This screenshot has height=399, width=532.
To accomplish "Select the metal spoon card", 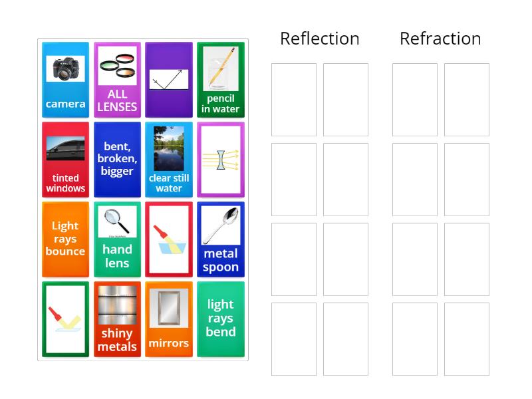I will point(221,239).
